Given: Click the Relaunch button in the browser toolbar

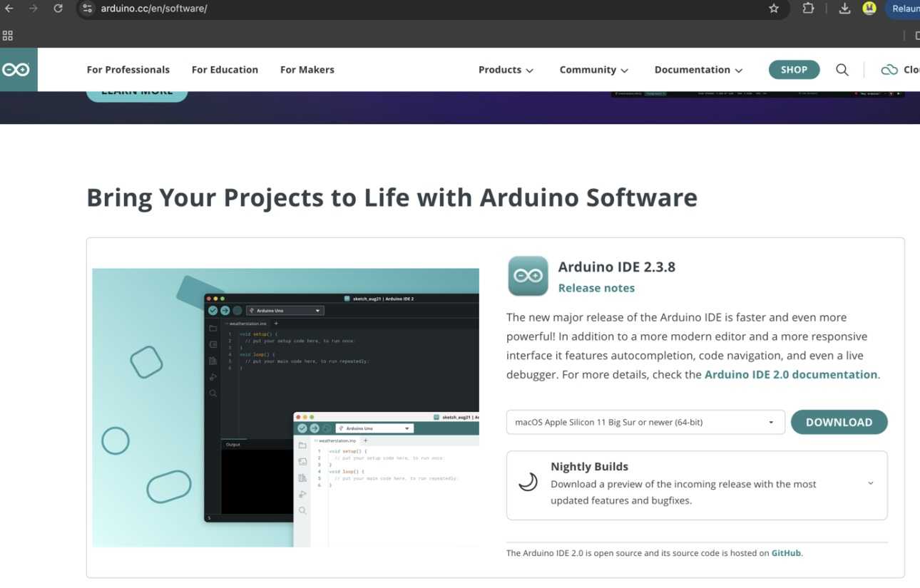Looking at the screenshot, I should coord(903,9).
